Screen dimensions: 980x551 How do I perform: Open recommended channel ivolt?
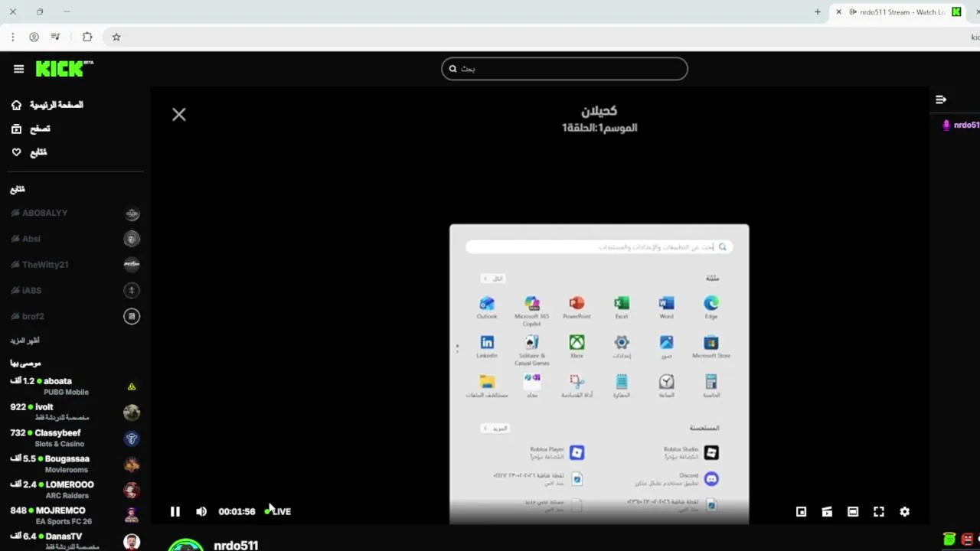click(x=74, y=412)
